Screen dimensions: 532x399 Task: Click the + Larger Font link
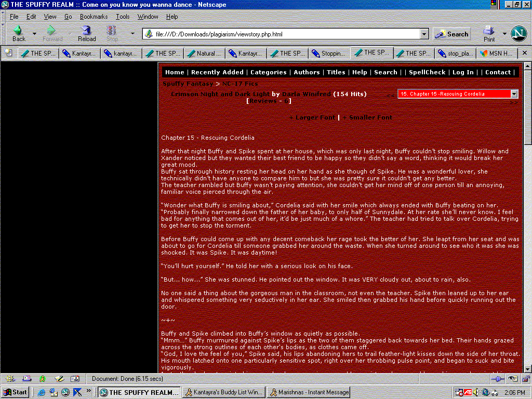(312, 117)
